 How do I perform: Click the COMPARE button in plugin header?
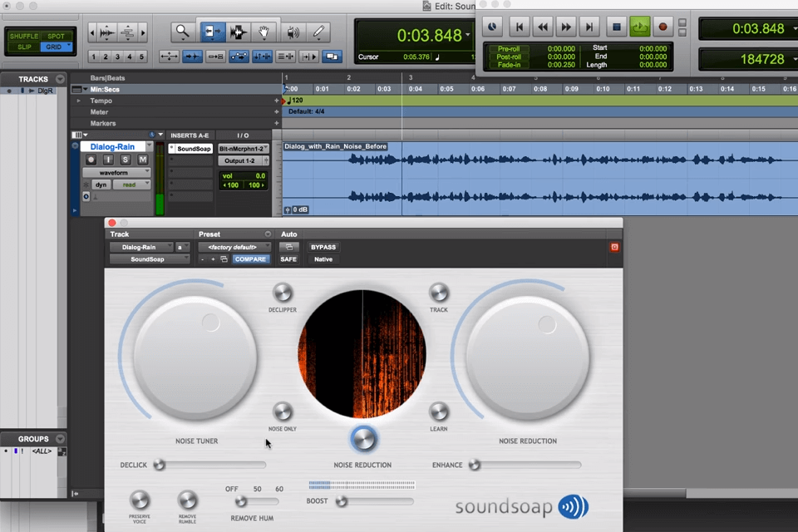point(250,259)
